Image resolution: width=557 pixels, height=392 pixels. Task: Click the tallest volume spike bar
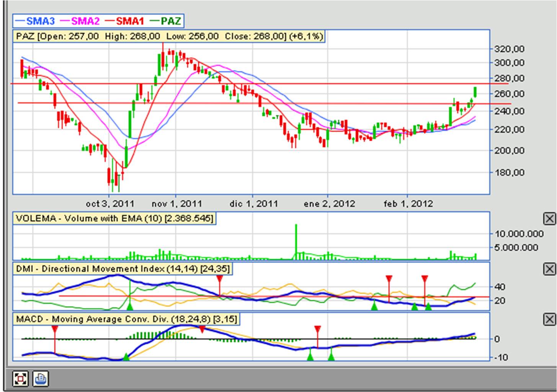click(296, 242)
